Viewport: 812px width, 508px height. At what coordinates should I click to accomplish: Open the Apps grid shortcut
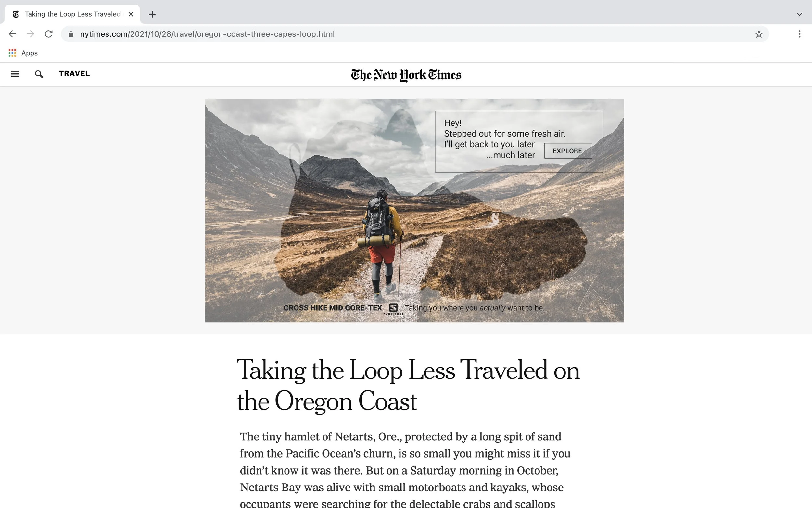tap(23, 53)
